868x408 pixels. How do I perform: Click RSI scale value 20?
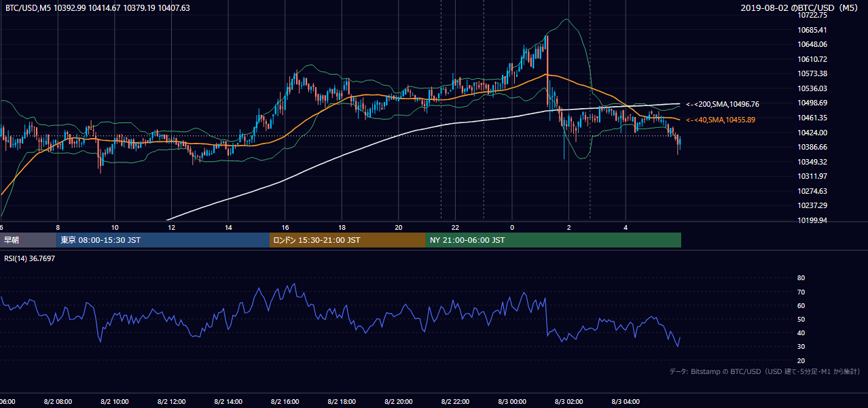[801, 360]
